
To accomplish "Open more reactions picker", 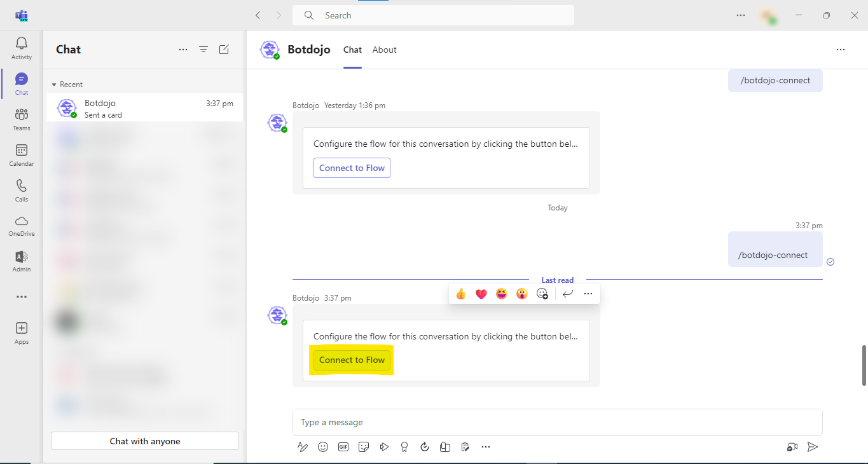I will [542, 294].
